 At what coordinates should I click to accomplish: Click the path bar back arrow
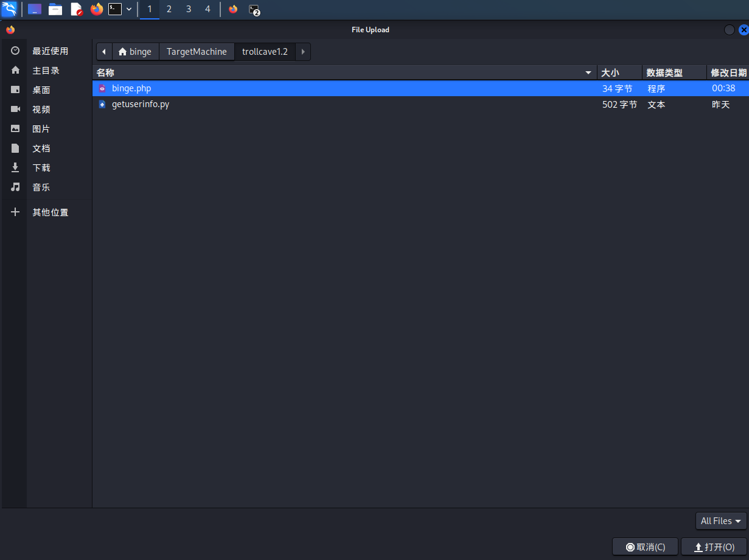point(104,52)
